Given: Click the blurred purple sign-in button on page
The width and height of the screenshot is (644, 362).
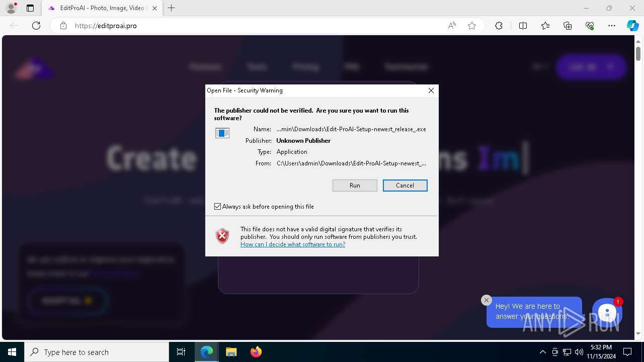Looking at the screenshot, I should (x=591, y=67).
